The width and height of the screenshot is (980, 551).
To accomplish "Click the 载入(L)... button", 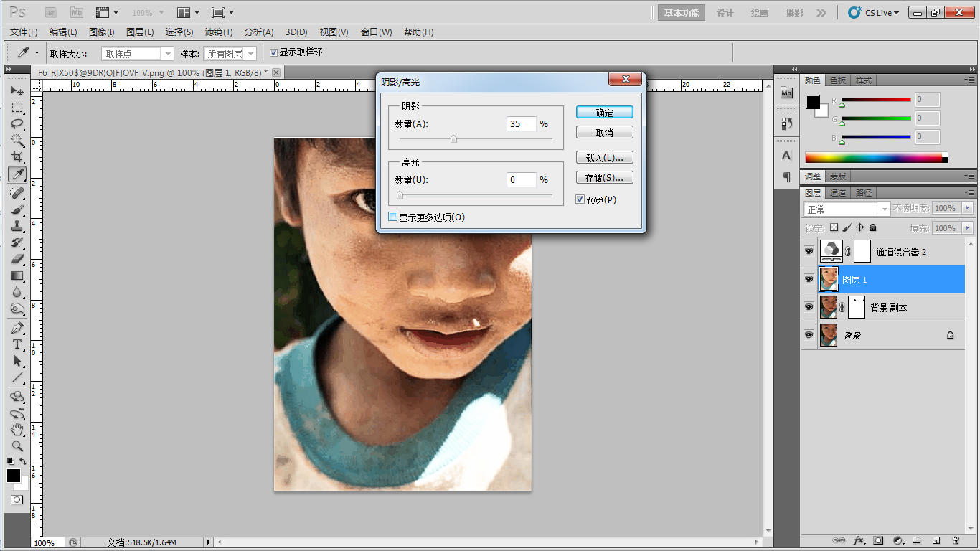I will pyautogui.click(x=605, y=158).
